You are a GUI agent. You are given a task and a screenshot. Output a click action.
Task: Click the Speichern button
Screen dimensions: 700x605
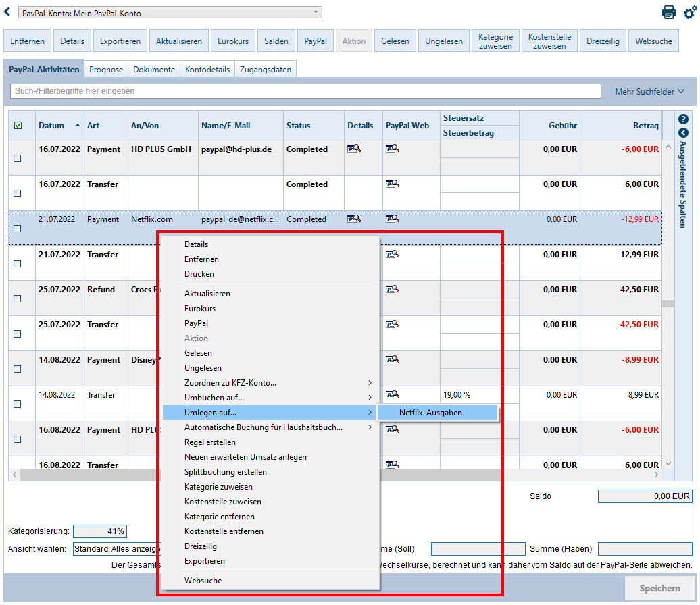click(x=660, y=589)
